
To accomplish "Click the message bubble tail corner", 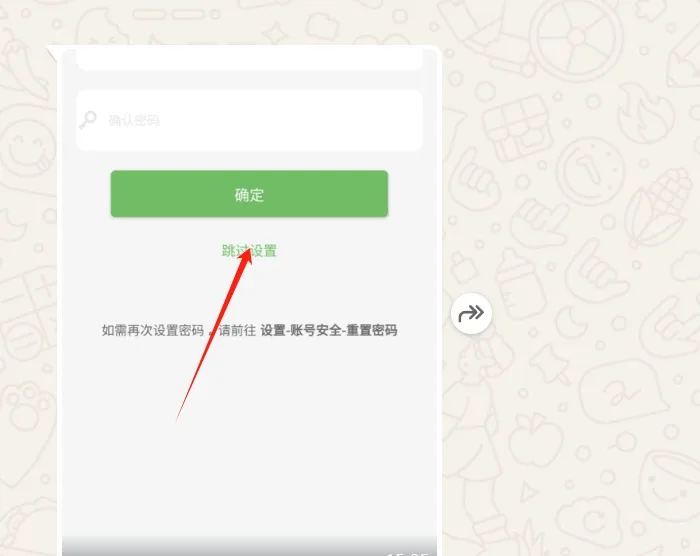I will 52,53.
